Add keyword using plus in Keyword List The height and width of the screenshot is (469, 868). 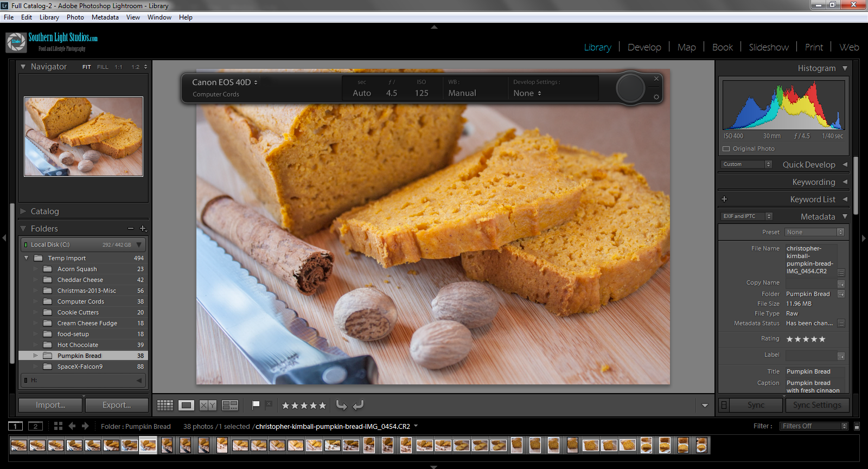724,199
